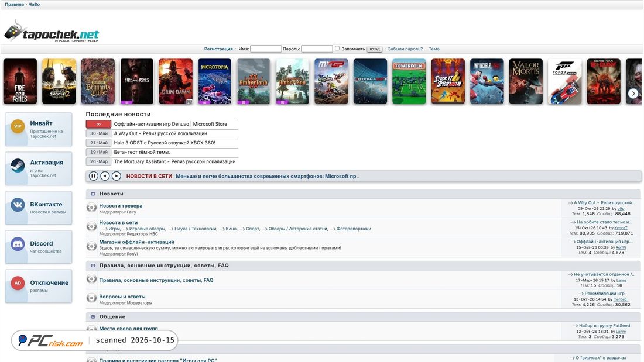Image resolution: width=644 pixels, height=362 pixels.
Task: Open the Наука / Технологии subforum
Action: [x=196, y=229]
